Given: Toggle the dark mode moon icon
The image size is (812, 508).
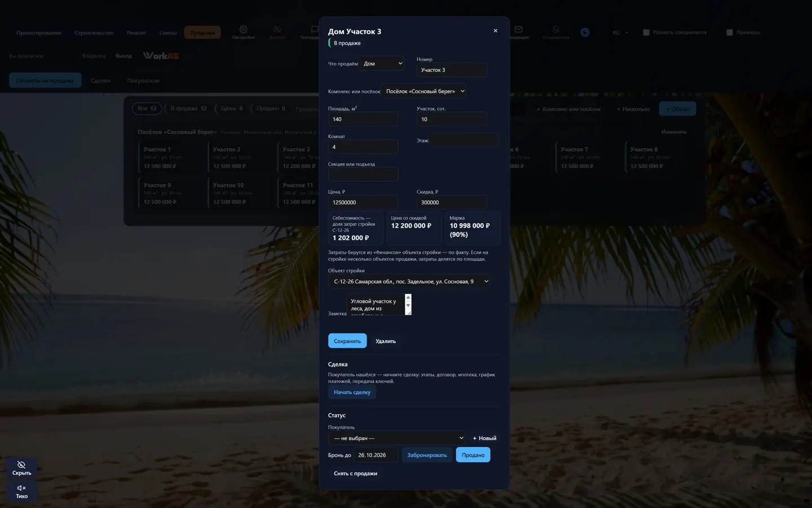Looking at the screenshot, I should (585, 33).
